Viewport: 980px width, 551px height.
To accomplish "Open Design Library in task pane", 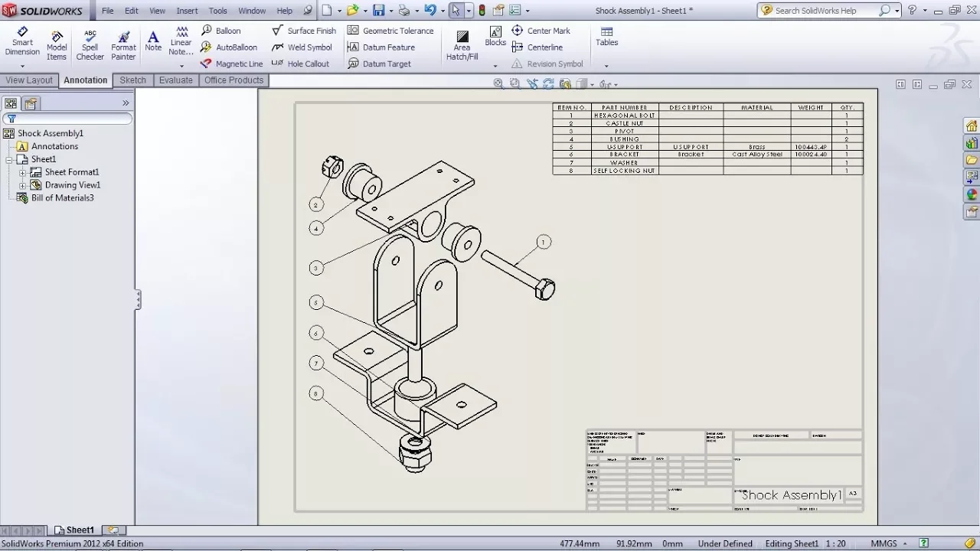I will tap(972, 143).
